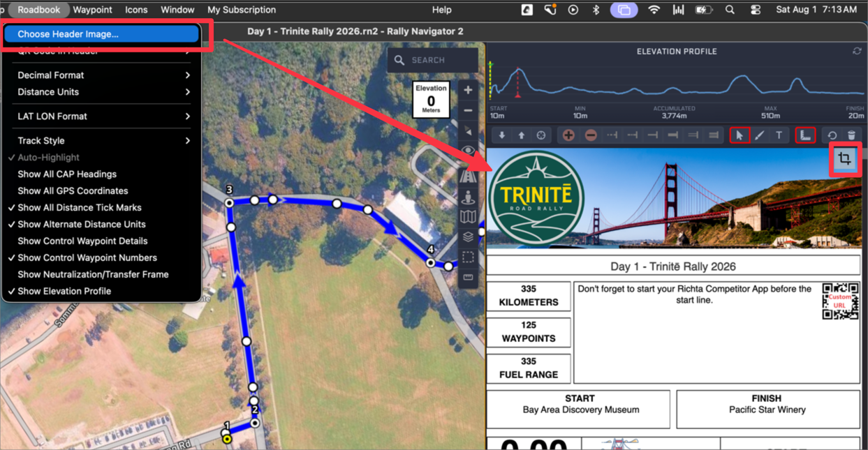The height and width of the screenshot is (450, 868).
Task: Select the brush draw tool
Action: click(760, 135)
